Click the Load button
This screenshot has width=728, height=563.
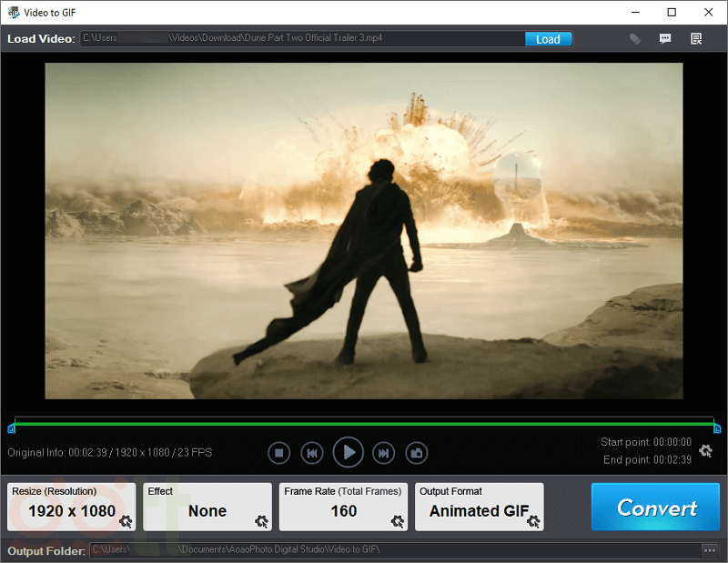pyautogui.click(x=548, y=39)
